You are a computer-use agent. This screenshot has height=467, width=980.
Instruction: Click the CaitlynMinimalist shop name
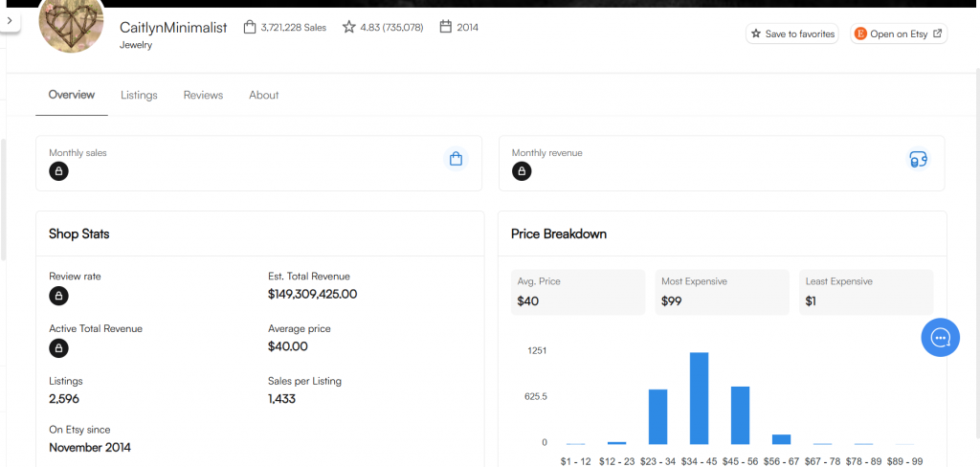pos(173,28)
